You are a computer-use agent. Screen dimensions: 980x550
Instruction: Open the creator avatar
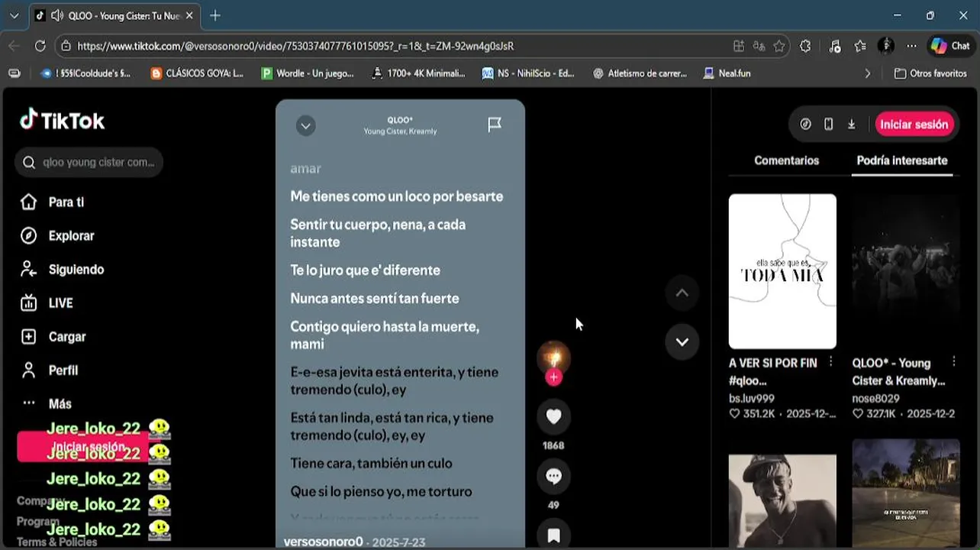553,356
